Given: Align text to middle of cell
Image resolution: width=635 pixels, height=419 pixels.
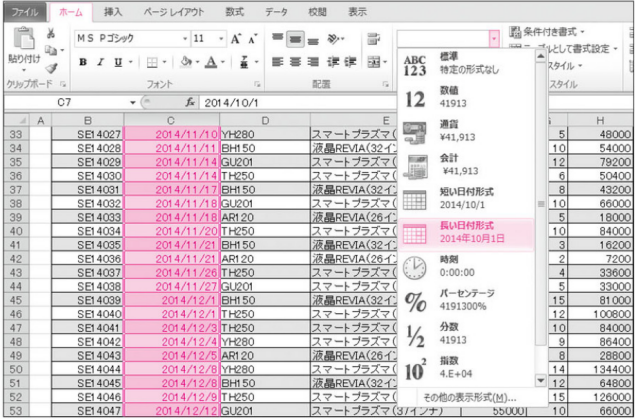Looking at the screenshot, I should pyautogui.click(x=295, y=39).
